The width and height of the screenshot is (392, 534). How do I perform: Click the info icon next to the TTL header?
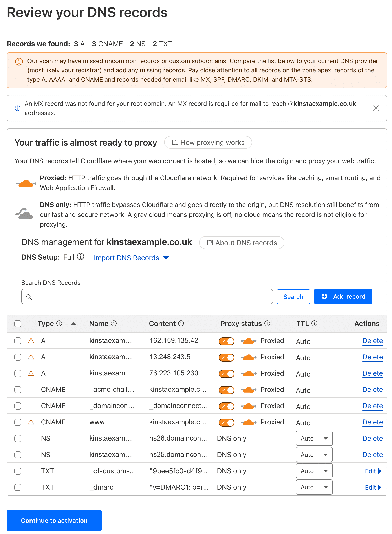[x=315, y=323]
